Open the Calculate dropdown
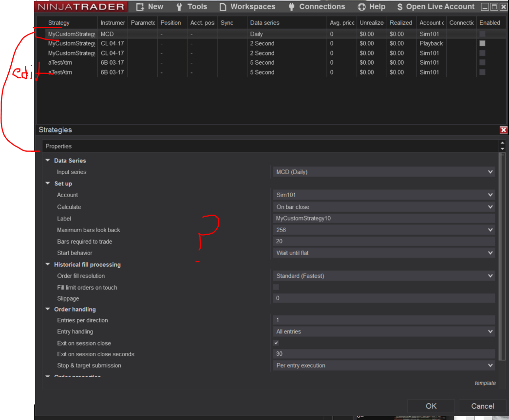This screenshot has height=420, width=509. (x=384, y=207)
